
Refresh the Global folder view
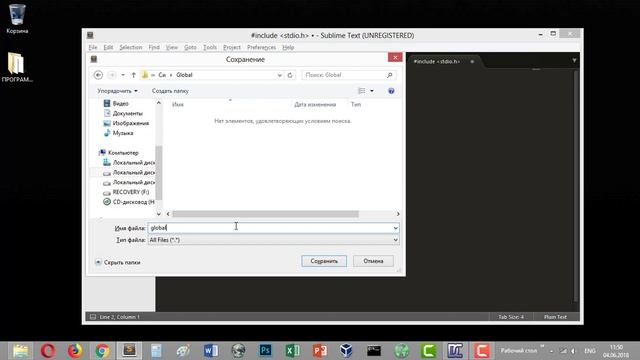pyautogui.click(x=290, y=75)
